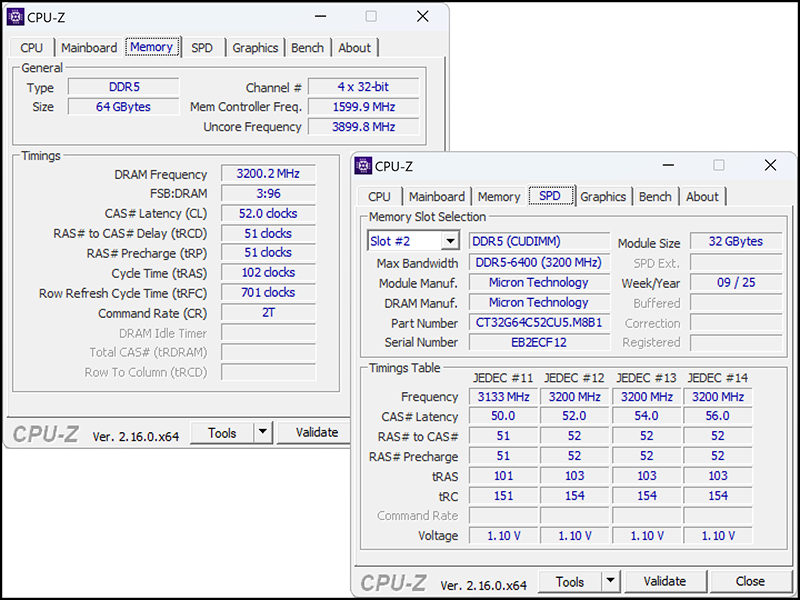Open the Memory tab in the front window
The width and height of the screenshot is (800, 600).
tap(499, 197)
